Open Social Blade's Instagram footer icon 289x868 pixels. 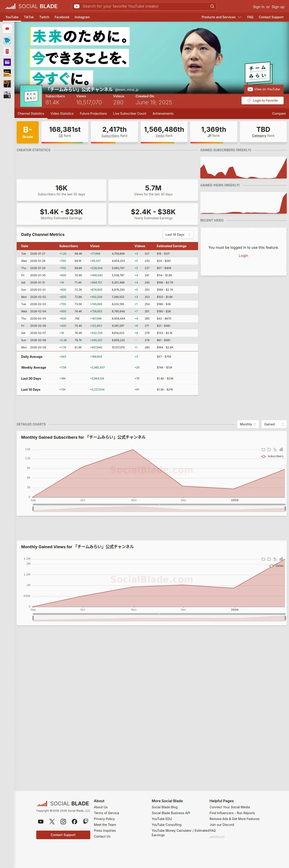click(63, 822)
